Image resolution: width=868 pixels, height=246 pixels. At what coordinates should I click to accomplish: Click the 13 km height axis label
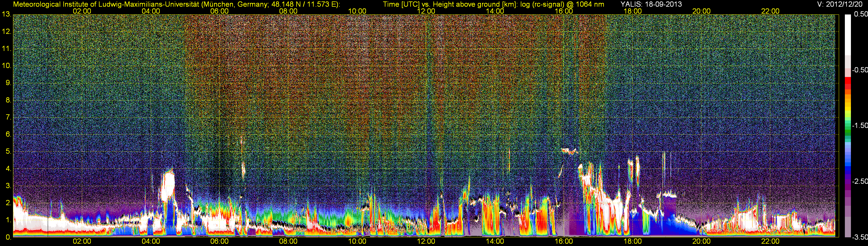point(6,14)
